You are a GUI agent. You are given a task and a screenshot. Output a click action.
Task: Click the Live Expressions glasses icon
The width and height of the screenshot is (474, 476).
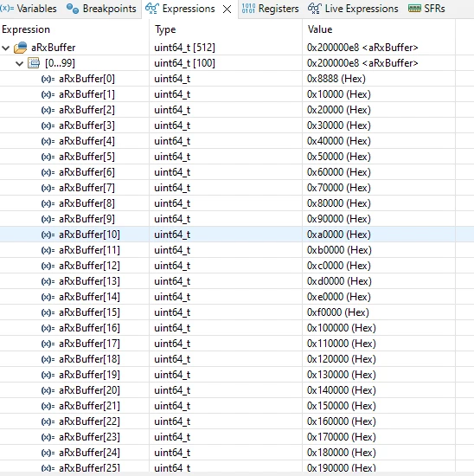click(x=314, y=9)
